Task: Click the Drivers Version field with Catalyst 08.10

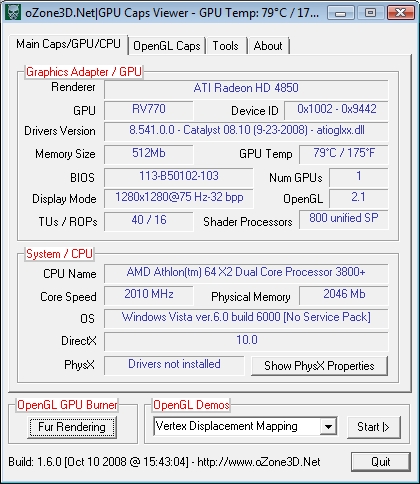Action: click(x=246, y=131)
